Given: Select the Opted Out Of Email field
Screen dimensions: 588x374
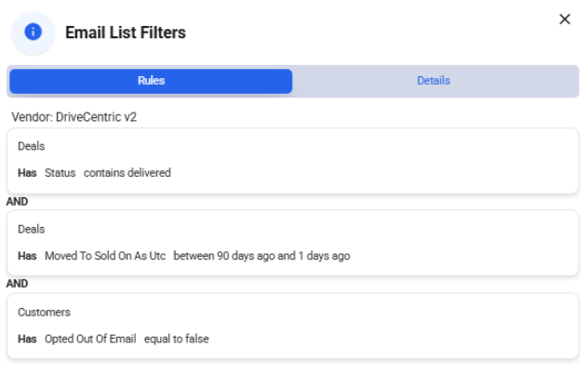Looking at the screenshot, I should click(x=90, y=340).
